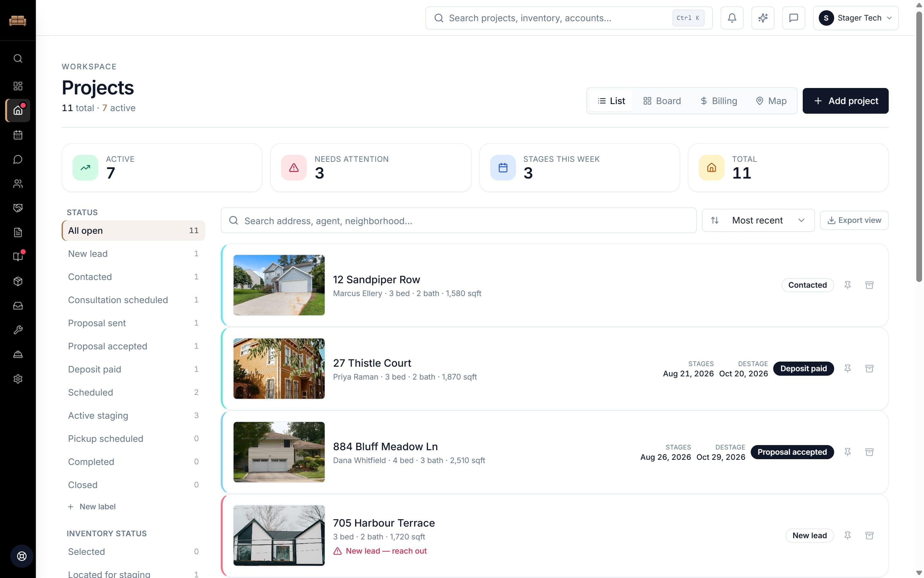Image resolution: width=924 pixels, height=578 pixels.
Task: Open the Most recent sort dropdown
Action: [758, 220]
